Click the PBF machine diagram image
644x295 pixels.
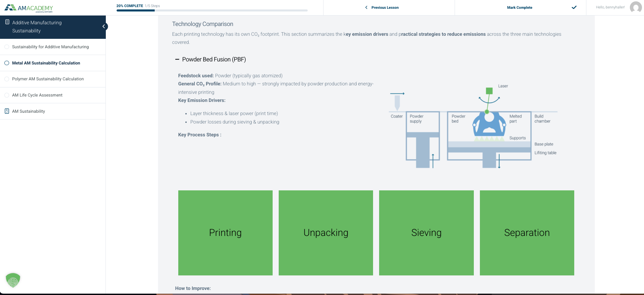pos(473,126)
